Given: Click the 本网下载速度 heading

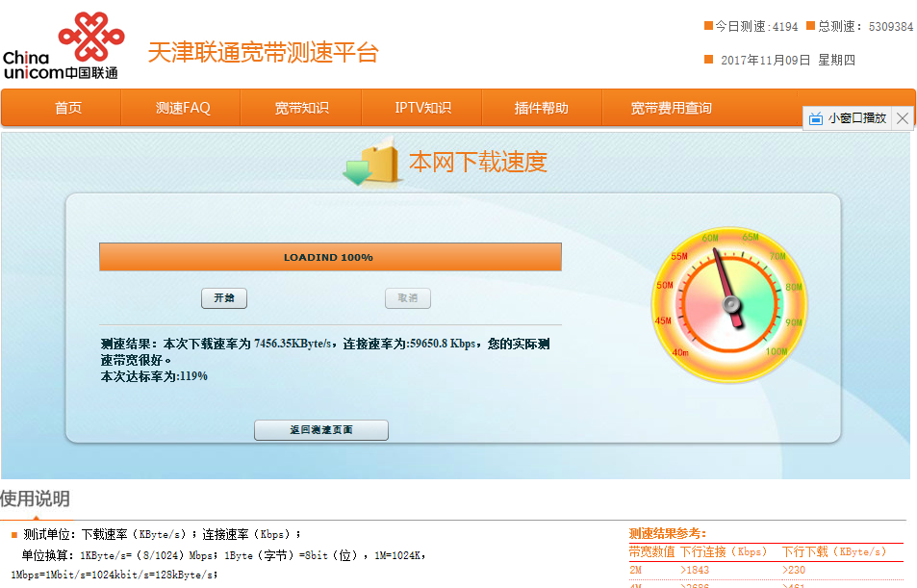Looking at the screenshot, I should coord(478,162).
